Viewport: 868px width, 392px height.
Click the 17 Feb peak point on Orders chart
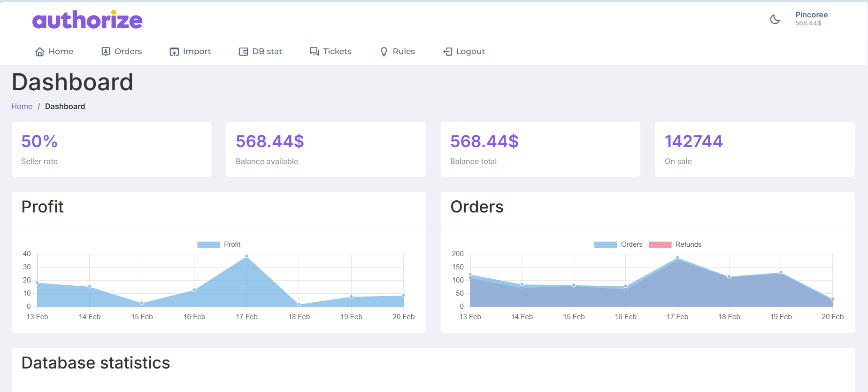677,258
